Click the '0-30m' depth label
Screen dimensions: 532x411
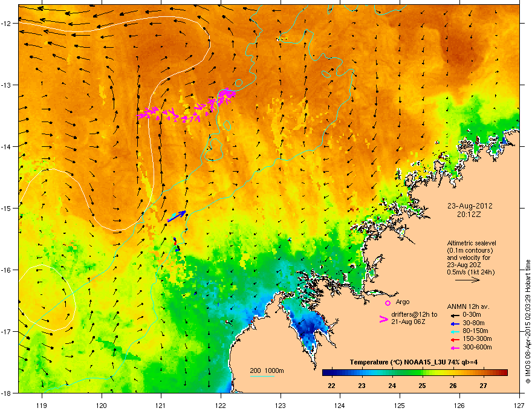click(472, 315)
